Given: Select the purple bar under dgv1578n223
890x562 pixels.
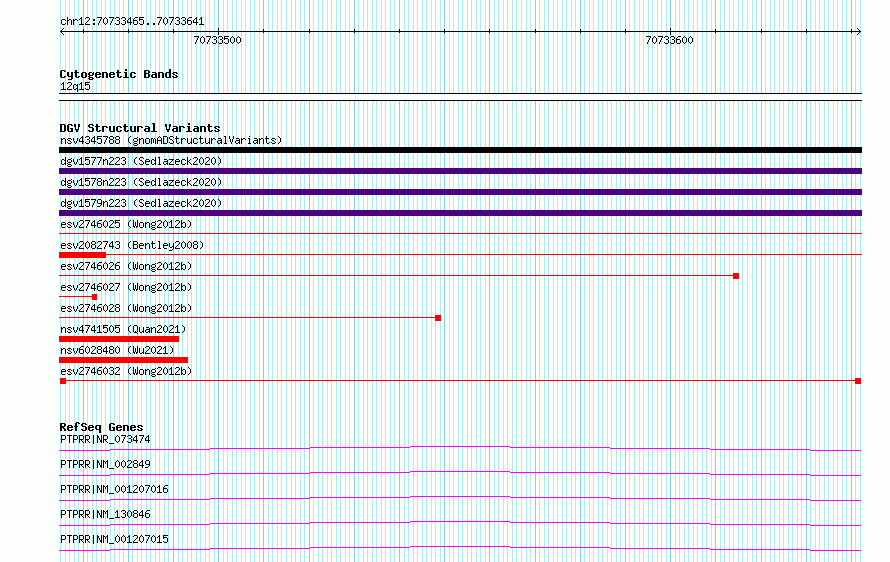Looking at the screenshot, I should [460, 192].
